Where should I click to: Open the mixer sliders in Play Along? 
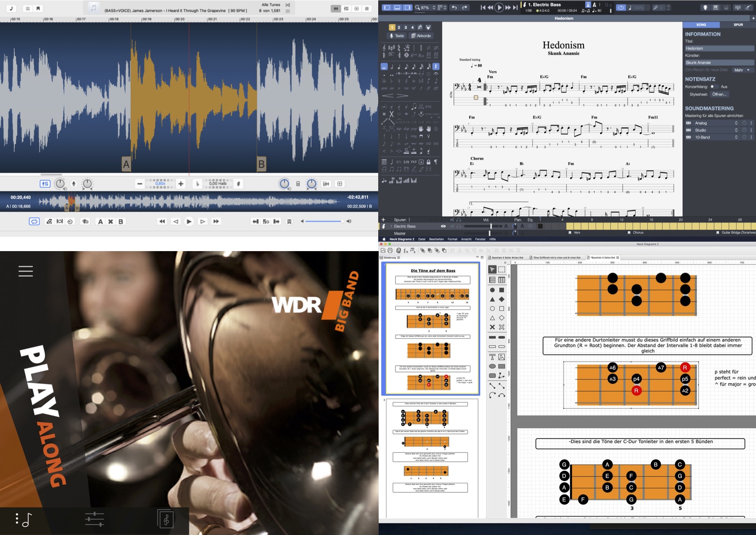94,519
